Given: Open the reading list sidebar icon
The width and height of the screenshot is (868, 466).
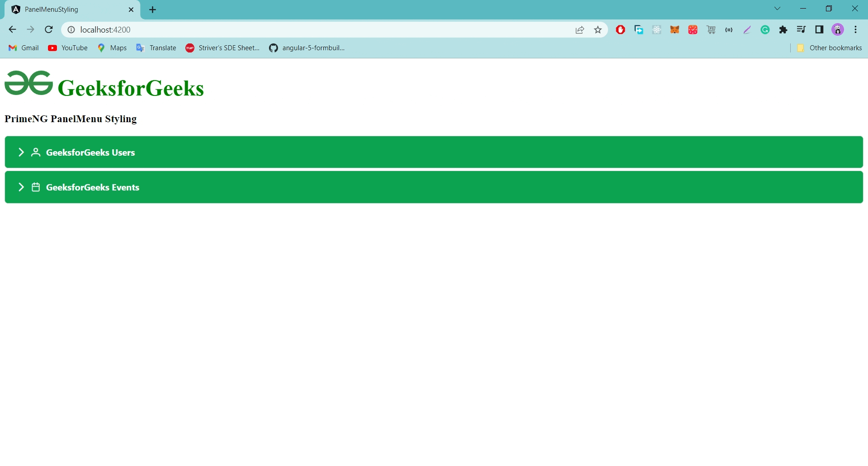Looking at the screenshot, I should point(801,29).
